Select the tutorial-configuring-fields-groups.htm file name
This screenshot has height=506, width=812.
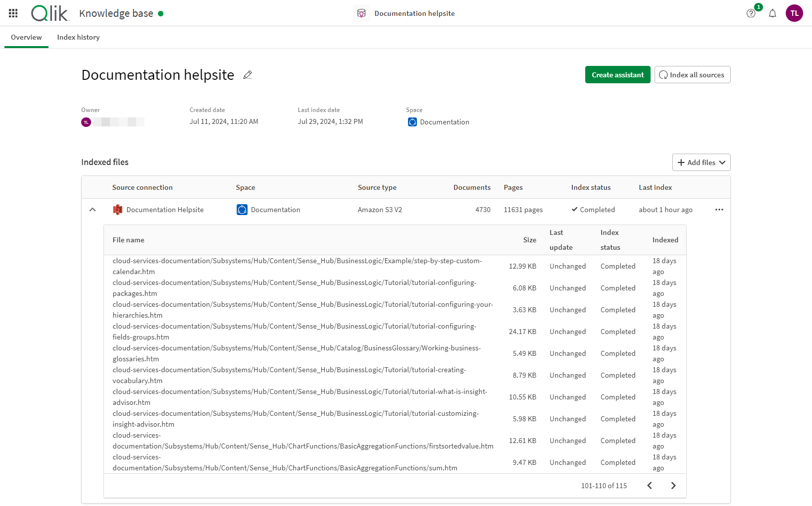pos(294,332)
